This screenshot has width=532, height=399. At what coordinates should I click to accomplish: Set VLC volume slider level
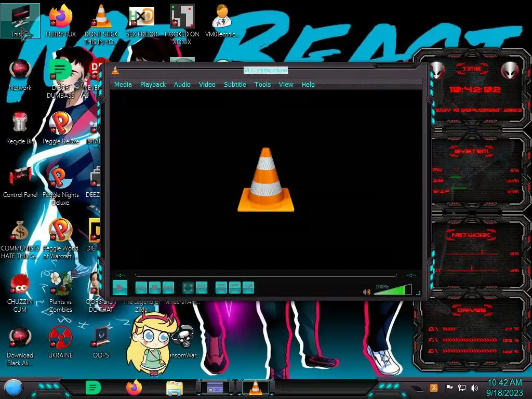pos(393,290)
